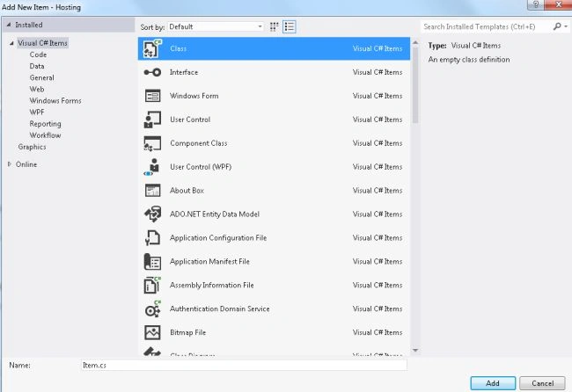Select Visual C# Items in tree
The width and height of the screenshot is (572, 392).
click(42, 43)
